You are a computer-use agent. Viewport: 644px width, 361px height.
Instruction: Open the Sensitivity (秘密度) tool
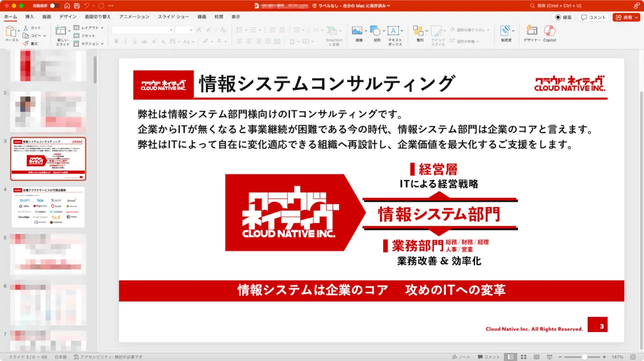506,34
